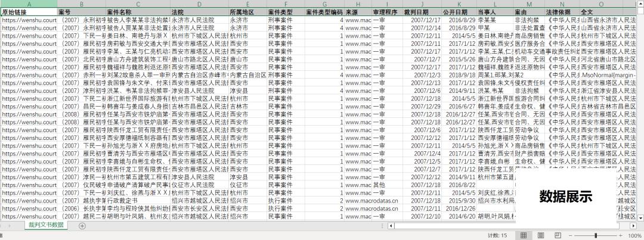Image resolution: width=644 pixels, height=240 pixels.
Task: Switch to Normal view in status bar
Action: point(524,236)
